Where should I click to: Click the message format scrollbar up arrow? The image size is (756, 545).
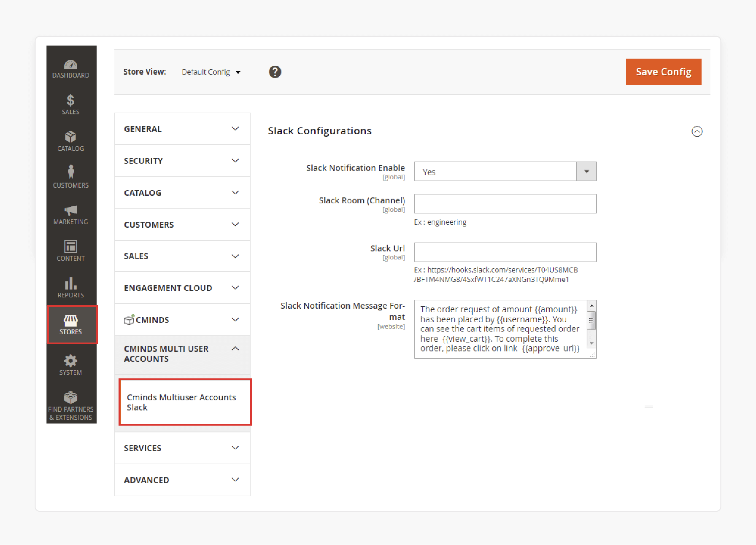(x=591, y=305)
